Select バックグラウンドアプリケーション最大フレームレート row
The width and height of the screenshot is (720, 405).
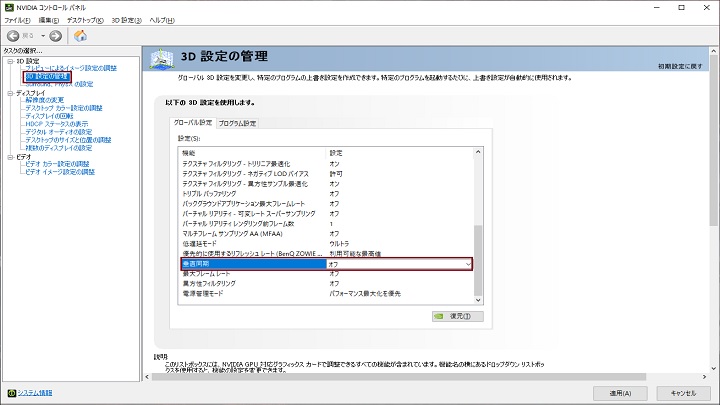tap(326, 204)
